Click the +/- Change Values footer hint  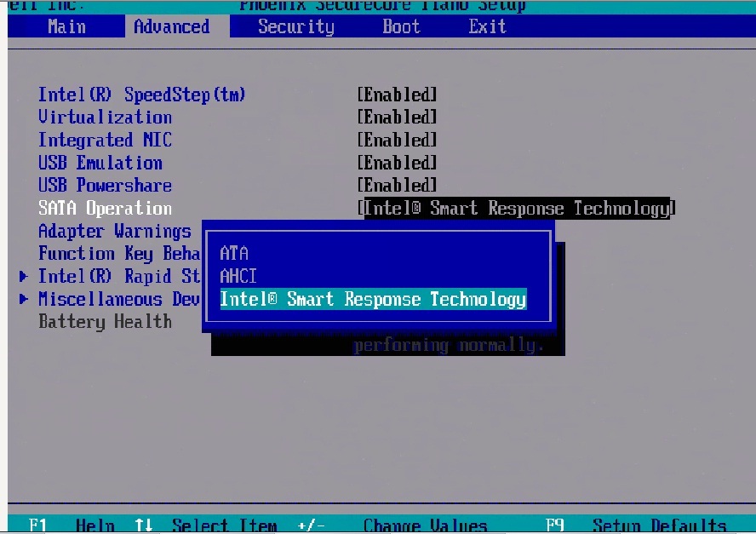[392, 525]
